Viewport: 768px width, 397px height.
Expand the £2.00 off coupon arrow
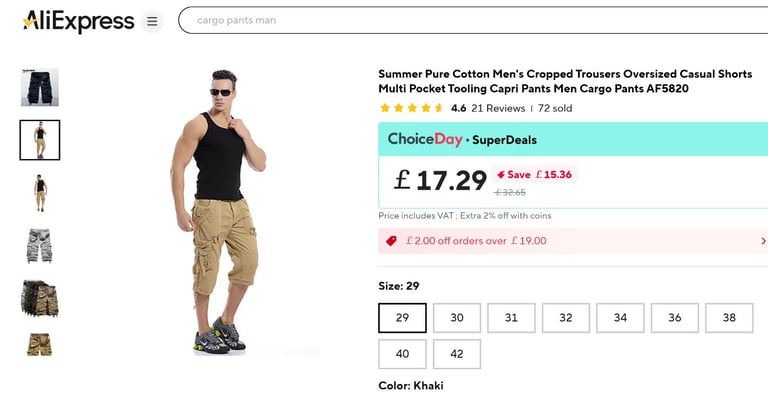coord(763,241)
